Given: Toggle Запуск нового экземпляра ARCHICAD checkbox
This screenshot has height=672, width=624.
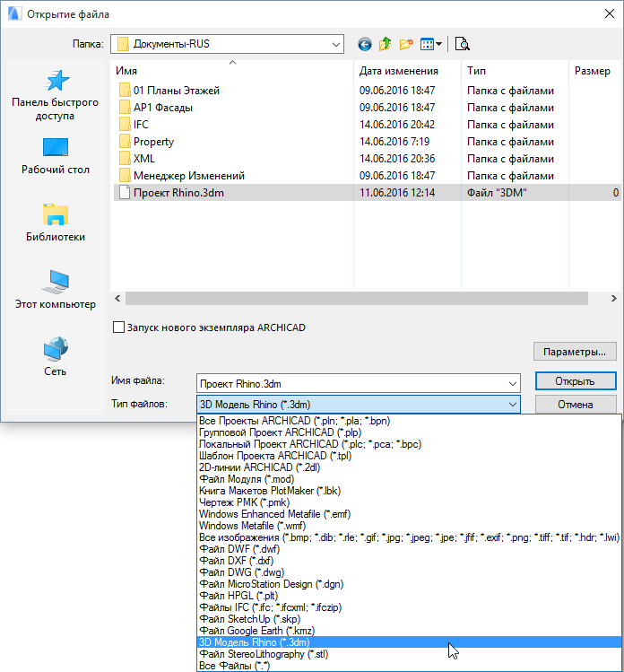Looking at the screenshot, I should (x=118, y=327).
